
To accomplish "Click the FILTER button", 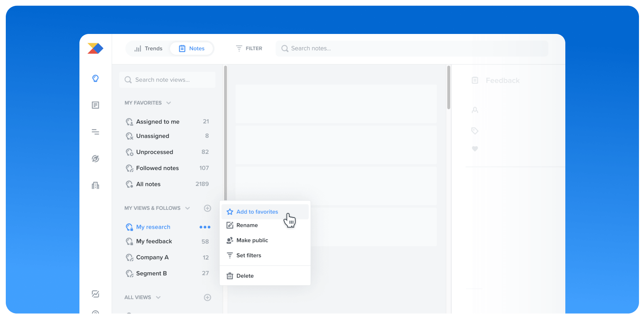I will click(x=249, y=48).
